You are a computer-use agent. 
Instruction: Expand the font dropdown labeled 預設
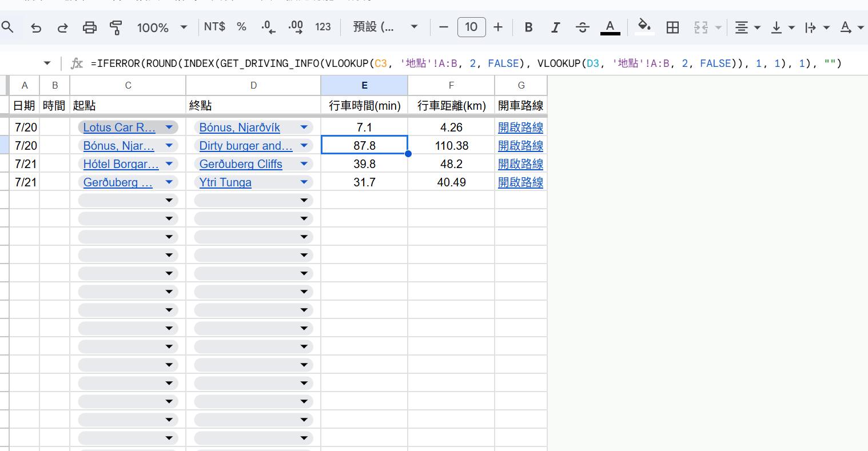tap(385, 27)
